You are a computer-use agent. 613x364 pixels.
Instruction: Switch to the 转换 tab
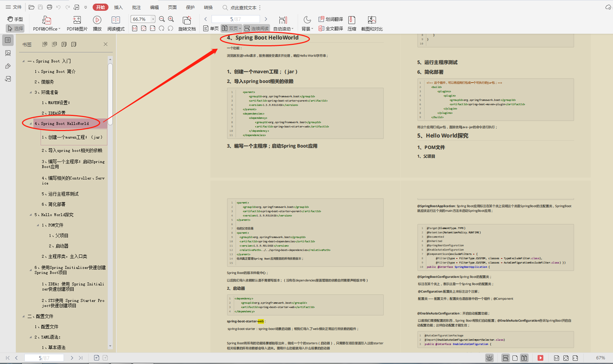[208, 7]
